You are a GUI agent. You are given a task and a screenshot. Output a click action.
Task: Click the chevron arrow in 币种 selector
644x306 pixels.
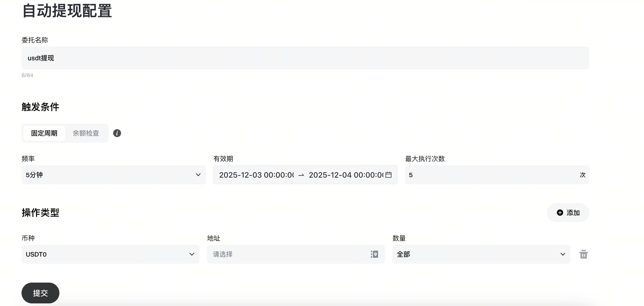(192, 254)
